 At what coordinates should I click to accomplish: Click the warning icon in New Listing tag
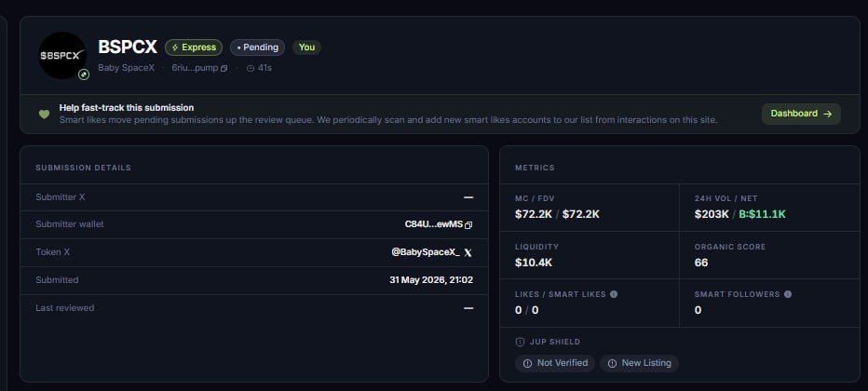pos(612,363)
